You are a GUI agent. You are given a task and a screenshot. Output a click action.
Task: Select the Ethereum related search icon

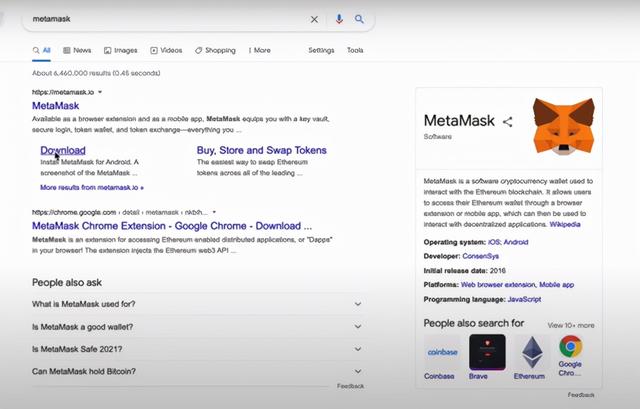(x=529, y=352)
